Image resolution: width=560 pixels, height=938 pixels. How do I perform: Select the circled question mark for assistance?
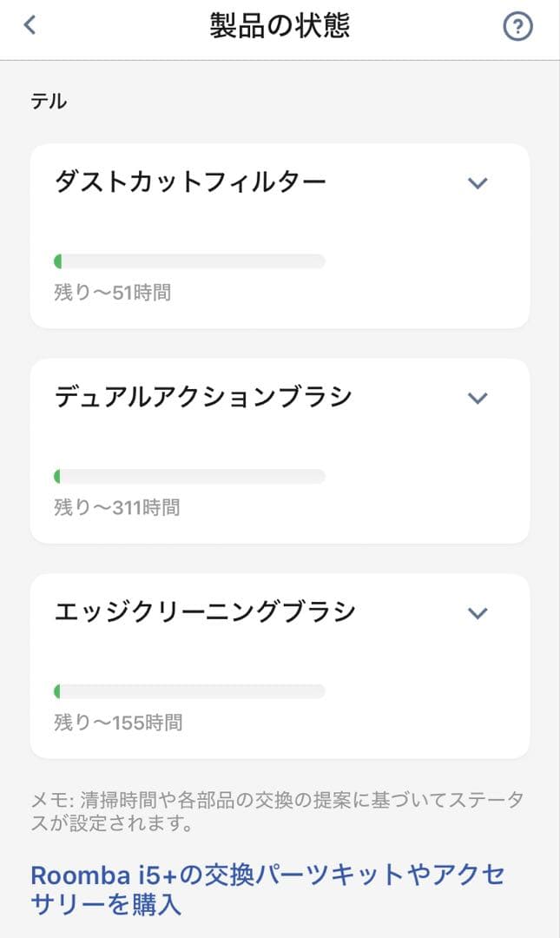(517, 26)
